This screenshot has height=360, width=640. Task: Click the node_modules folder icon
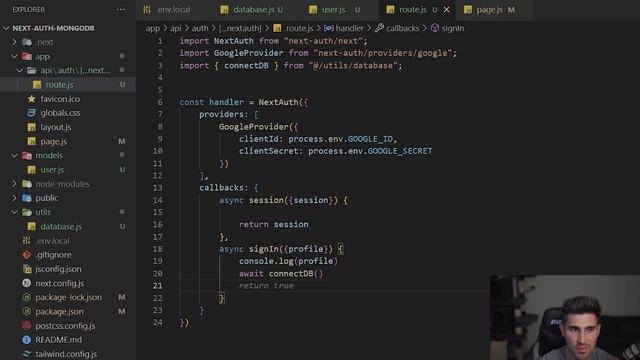(x=27, y=184)
